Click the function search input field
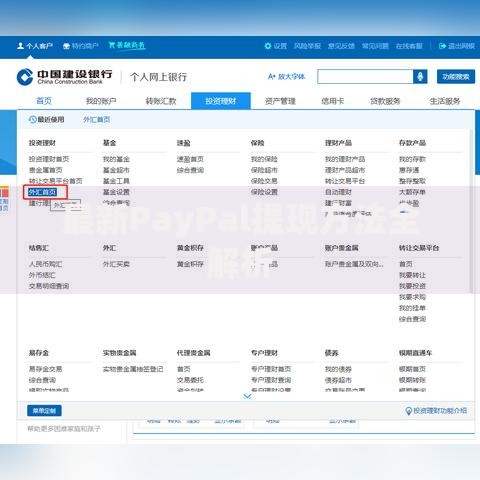 [x=365, y=77]
